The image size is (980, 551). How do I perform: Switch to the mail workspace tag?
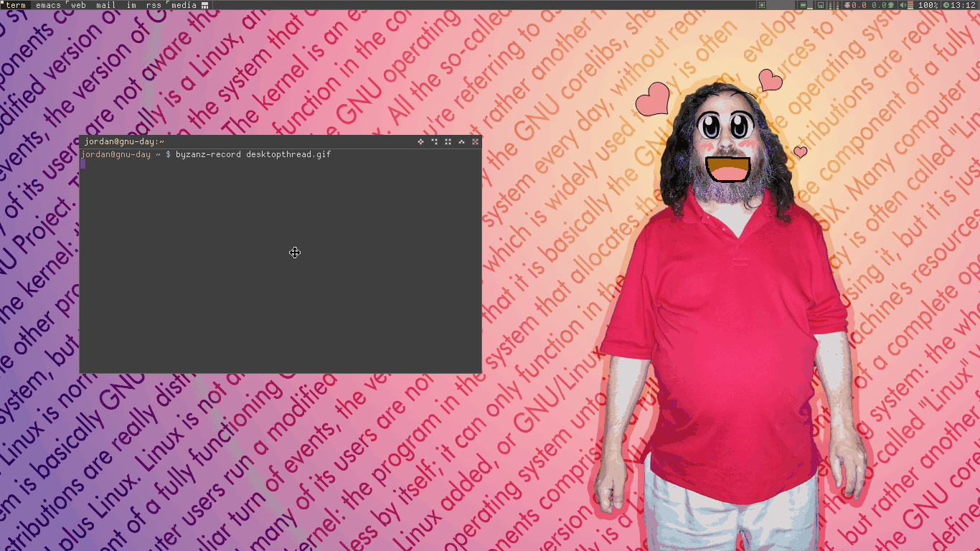[x=105, y=5]
